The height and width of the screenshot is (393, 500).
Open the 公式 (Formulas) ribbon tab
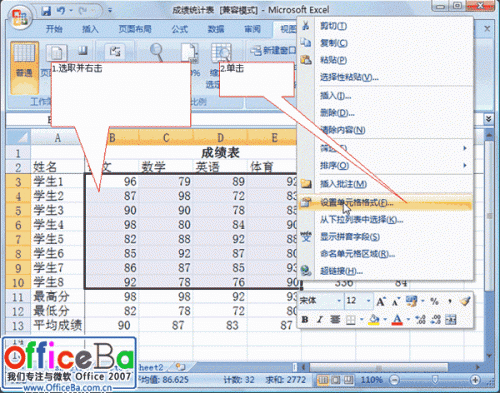click(x=180, y=29)
